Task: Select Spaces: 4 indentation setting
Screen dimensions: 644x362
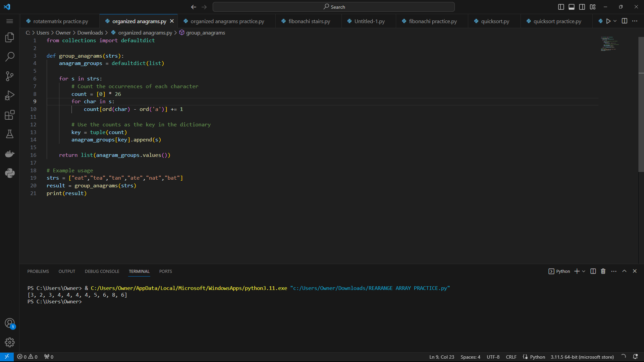Action: tap(470, 357)
